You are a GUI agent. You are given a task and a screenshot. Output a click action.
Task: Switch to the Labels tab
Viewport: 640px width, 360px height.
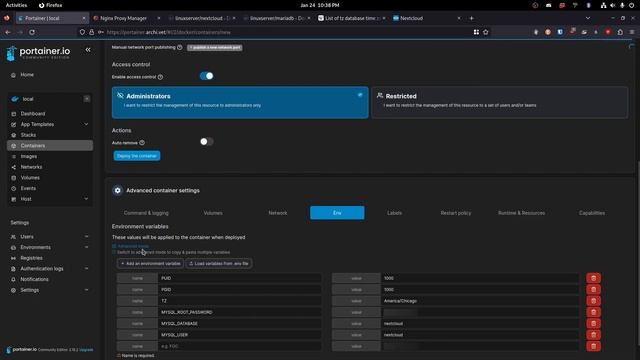(x=394, y=213)
